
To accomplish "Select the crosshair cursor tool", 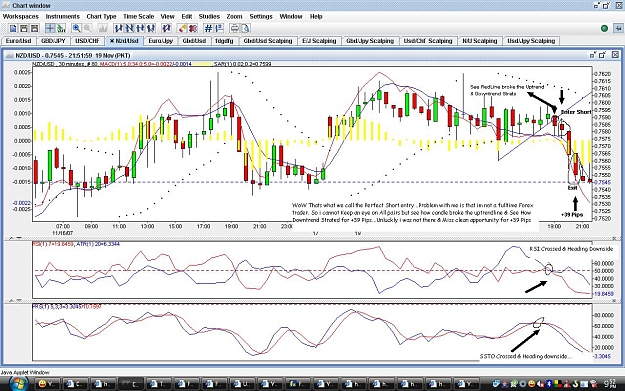I will coord(50,28).
